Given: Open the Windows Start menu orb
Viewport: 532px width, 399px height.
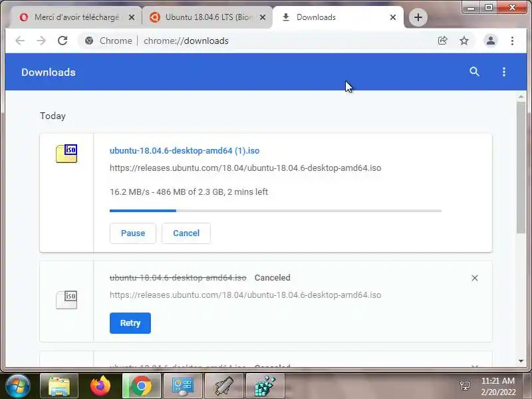Looking at the screenshot, I should coord(17,386).
